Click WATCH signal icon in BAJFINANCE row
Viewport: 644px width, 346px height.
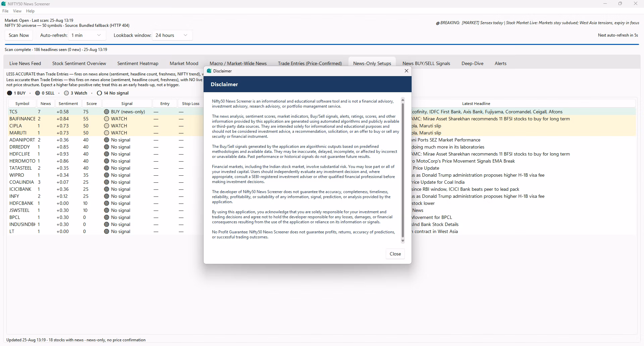106,119
